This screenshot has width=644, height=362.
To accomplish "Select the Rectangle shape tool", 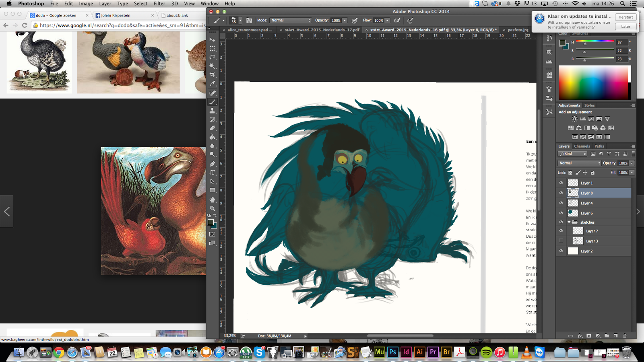I will (212, 190).
